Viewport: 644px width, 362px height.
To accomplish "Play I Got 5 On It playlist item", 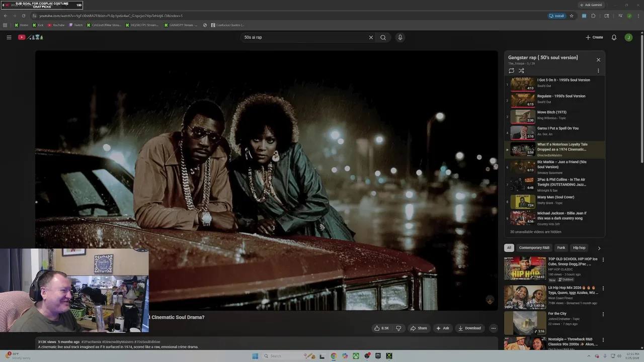I will click(x=554, y=83).
